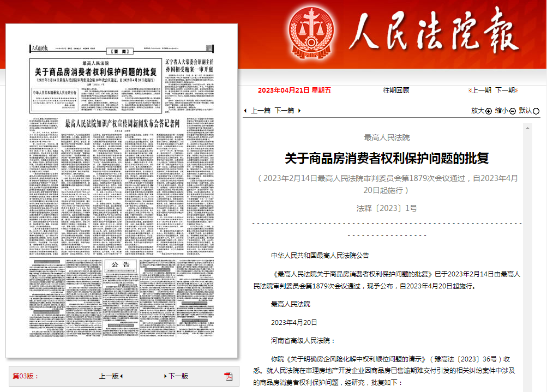The width and height of the screenshot is (547, 392).
Task: Click the right arrow beside 下一篇
Action: [298, 111]
